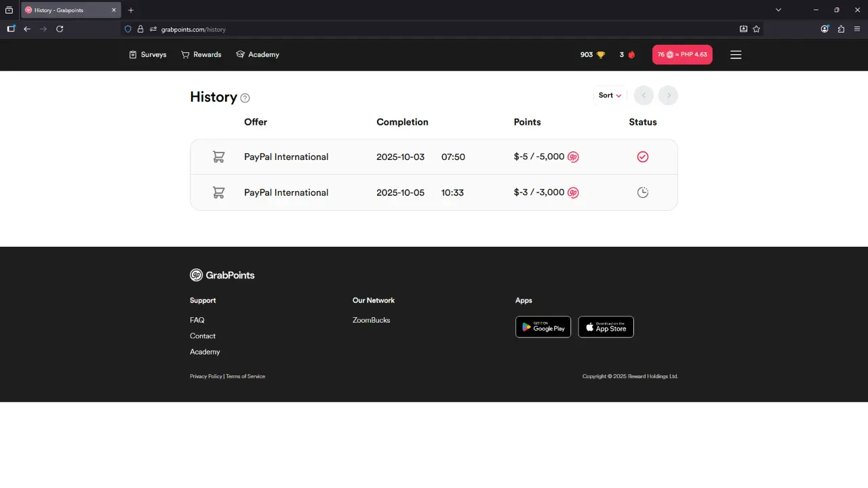Click the browser back arrow
This screenshot has height=488, width=868.
click(x=27, y=29)
